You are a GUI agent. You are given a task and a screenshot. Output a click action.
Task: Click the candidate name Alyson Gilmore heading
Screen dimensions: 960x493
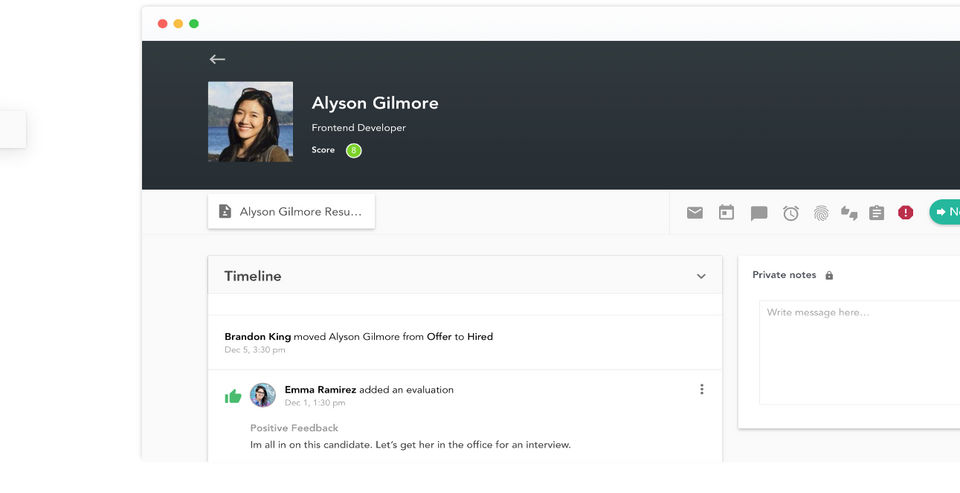click(375, 103)
